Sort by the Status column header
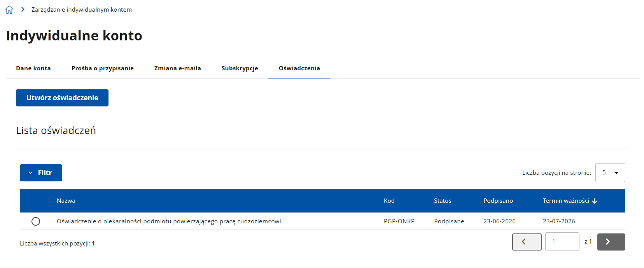The image size is (644, 268). click(x=443, y=201)
